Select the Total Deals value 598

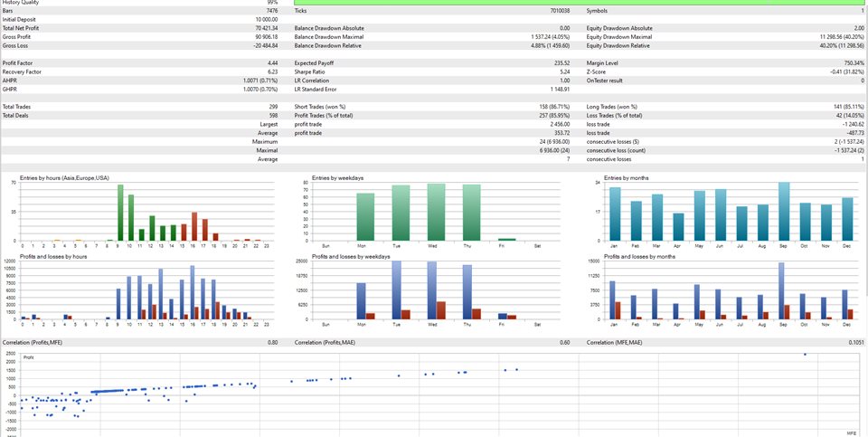click(x=273, y=116)
